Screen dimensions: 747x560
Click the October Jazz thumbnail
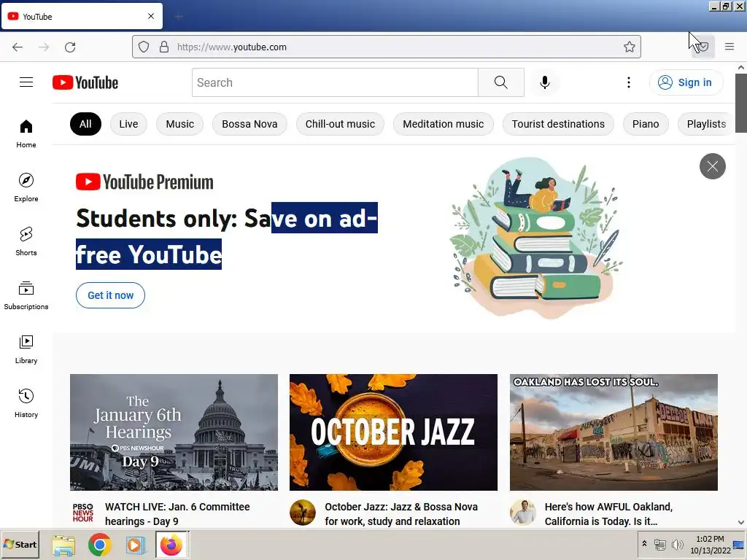(393, 432)
